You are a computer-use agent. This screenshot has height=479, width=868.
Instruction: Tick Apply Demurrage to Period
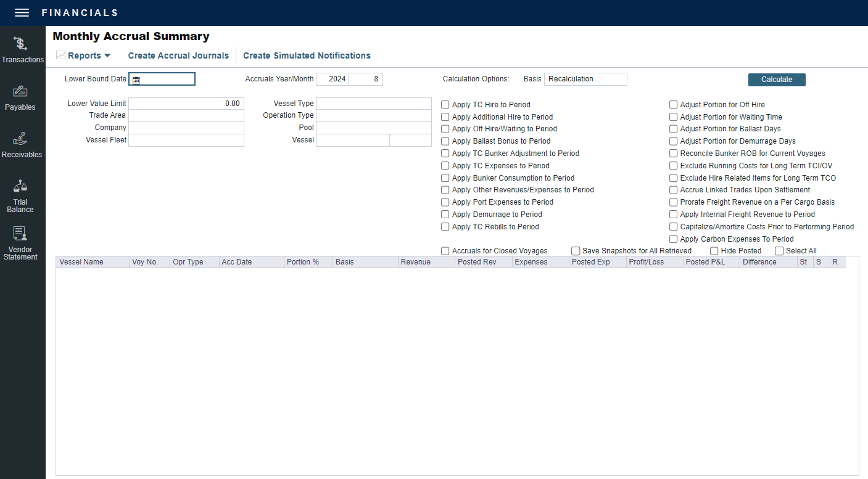coord(445,215)
